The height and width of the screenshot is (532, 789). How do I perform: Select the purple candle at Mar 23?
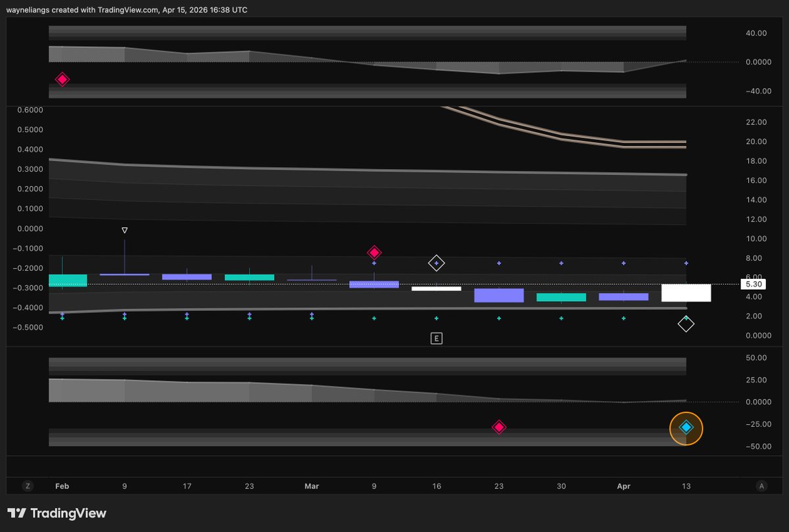(x=499, y=295)
